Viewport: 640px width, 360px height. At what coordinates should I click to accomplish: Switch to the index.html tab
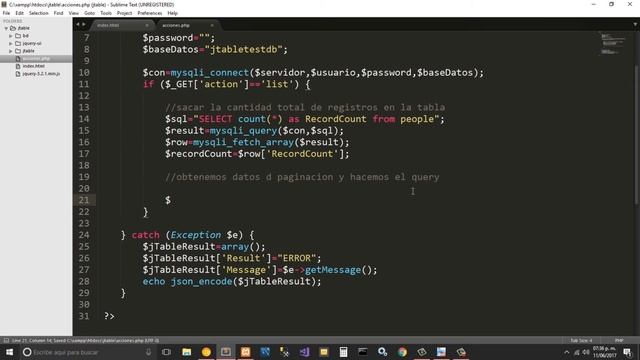pyautogui.click(x=122, y=25)
